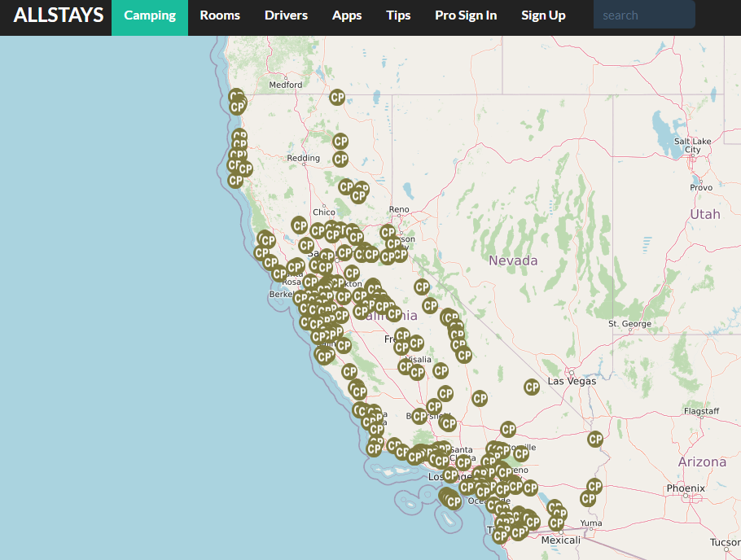Open the Camping tab

pos(150,17)
